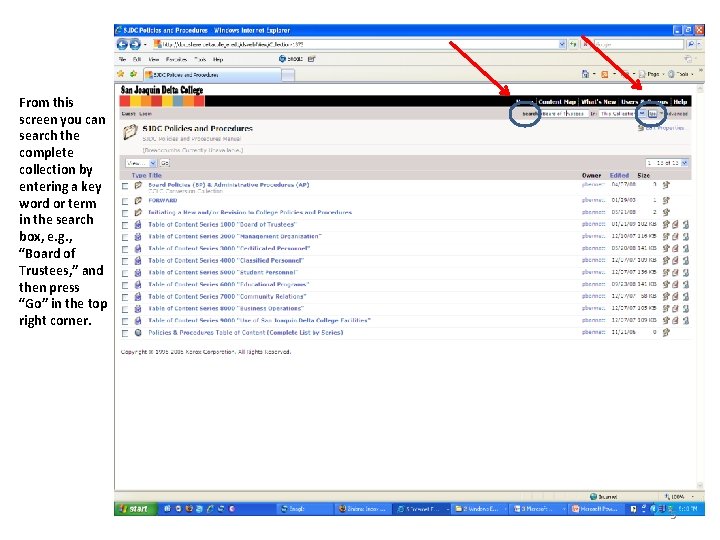Open properties icon for Series 1000 row
Image resolution: width=720 pixels, height=540 pixels.
[x=666, y=224]
